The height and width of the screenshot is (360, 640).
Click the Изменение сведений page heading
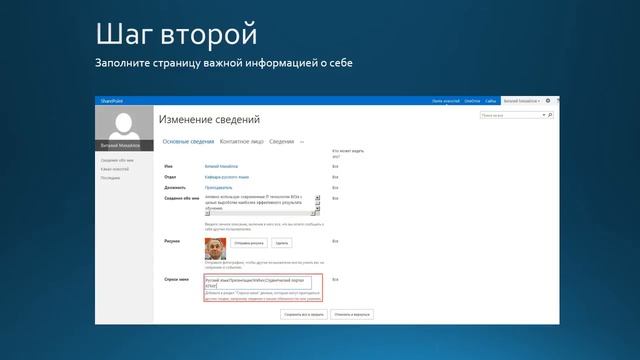tap(209, 120)
